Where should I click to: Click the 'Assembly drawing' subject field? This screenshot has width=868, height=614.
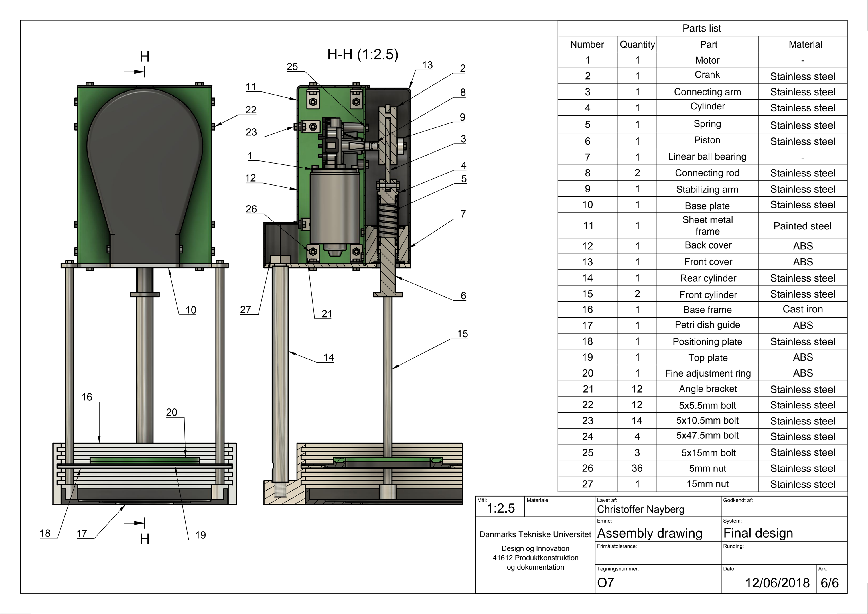[650, 533]
